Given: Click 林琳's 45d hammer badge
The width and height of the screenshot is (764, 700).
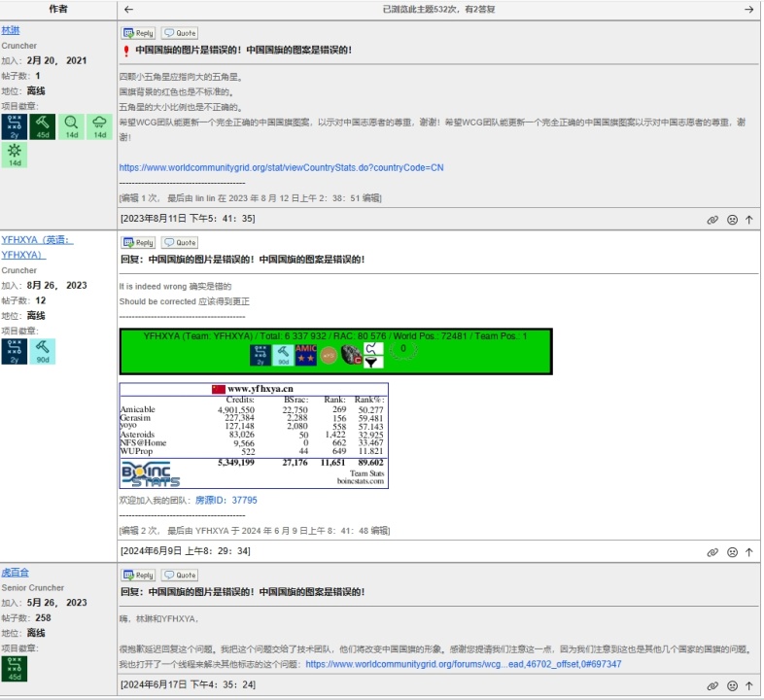Looking at the screenshot, I should click(x=43, y=126).
